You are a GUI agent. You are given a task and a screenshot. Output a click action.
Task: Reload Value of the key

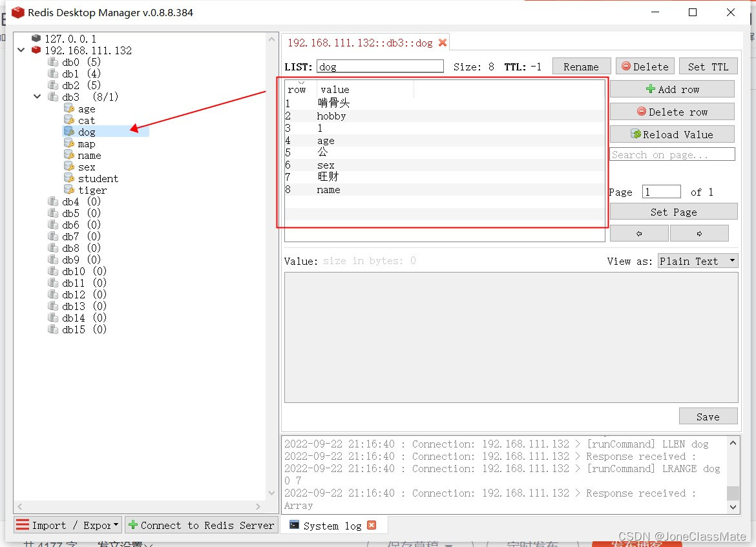click(x=672, y=134)
